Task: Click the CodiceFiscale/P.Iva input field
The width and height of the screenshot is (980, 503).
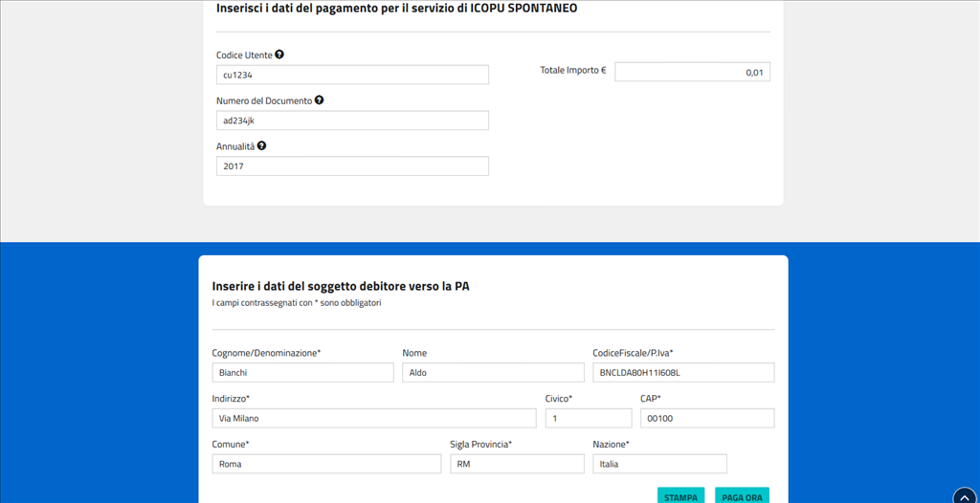Action: (683, 373)
